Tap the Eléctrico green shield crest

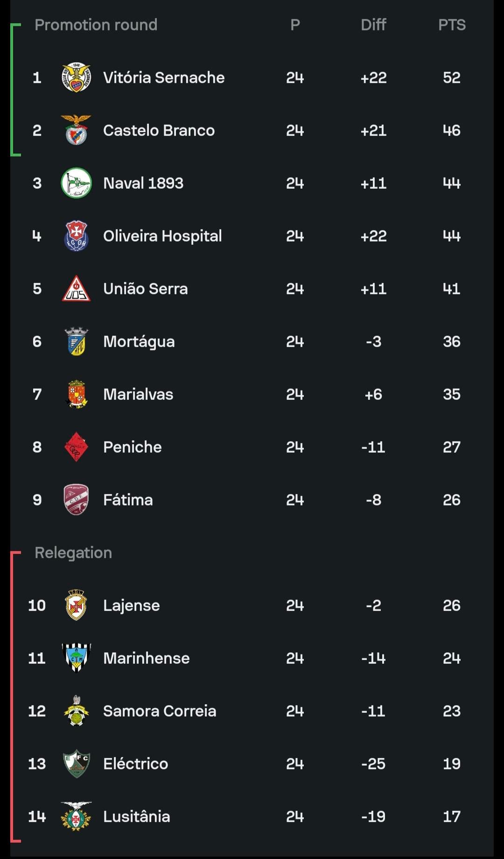76,764
